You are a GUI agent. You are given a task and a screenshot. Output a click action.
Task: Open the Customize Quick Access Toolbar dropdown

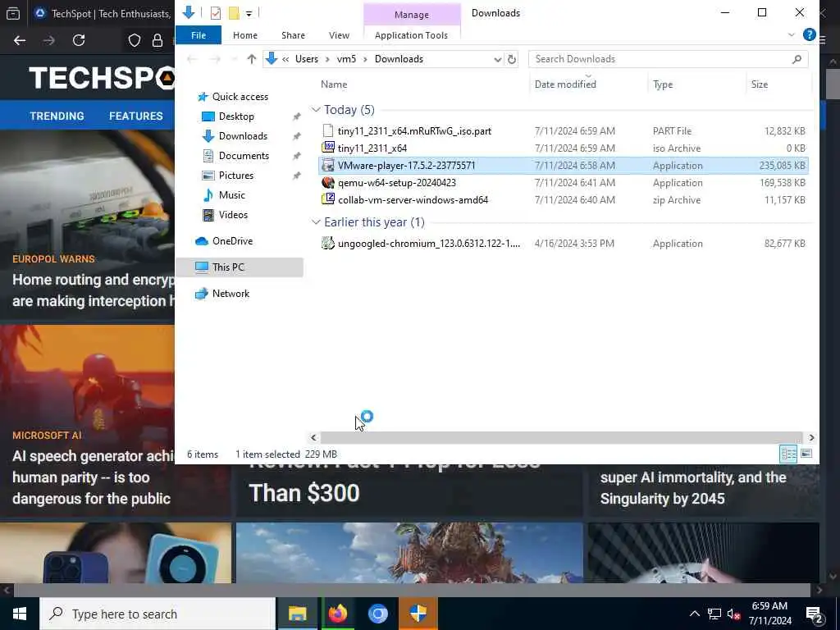(249, 13)
